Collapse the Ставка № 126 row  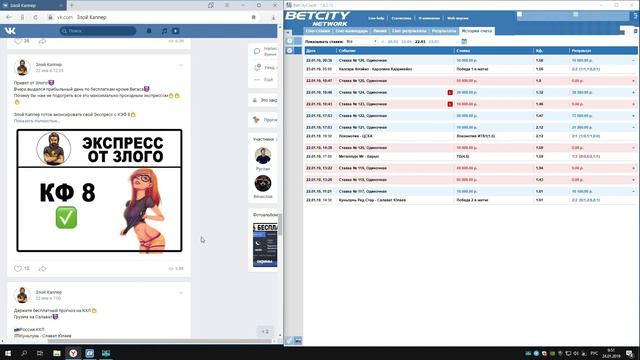(633, 60)
